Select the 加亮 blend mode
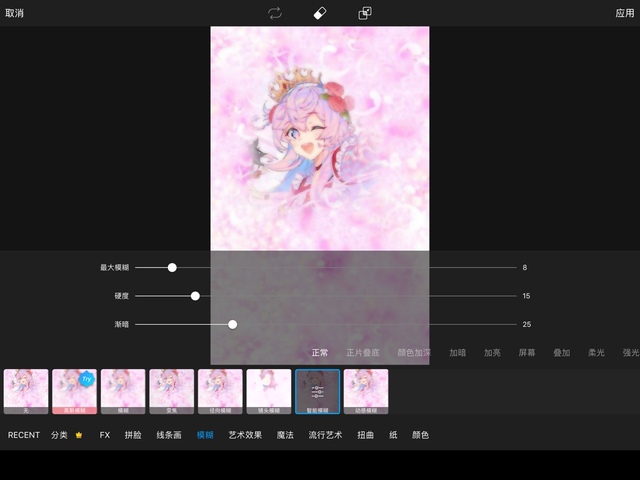The height and width of the screenshot is (480, 640). pos(492,353)
